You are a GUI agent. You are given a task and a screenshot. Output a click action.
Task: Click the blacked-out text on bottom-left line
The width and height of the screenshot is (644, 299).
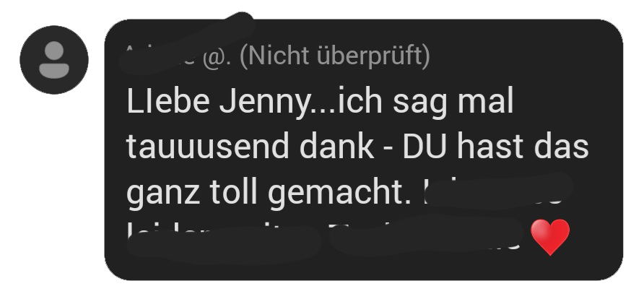pyautogui.click(x=224, y=243)
